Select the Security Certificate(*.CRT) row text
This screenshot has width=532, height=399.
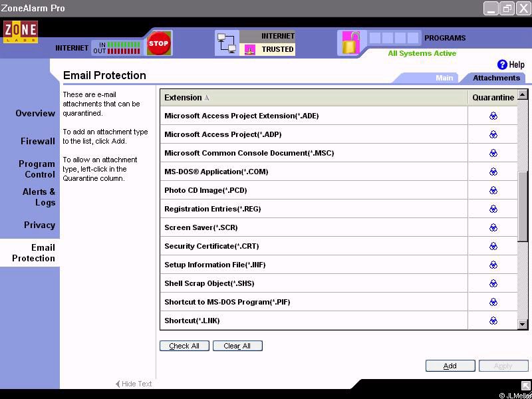coord(211,246)
